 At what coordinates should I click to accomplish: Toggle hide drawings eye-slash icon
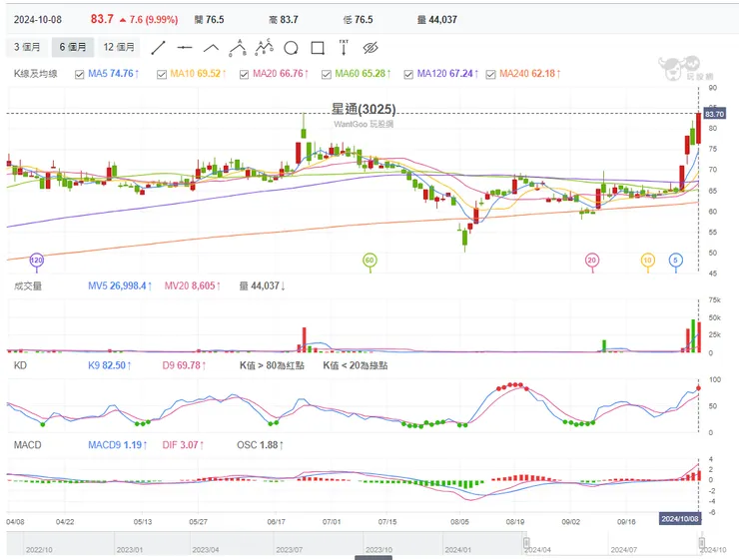coord(370,48)
